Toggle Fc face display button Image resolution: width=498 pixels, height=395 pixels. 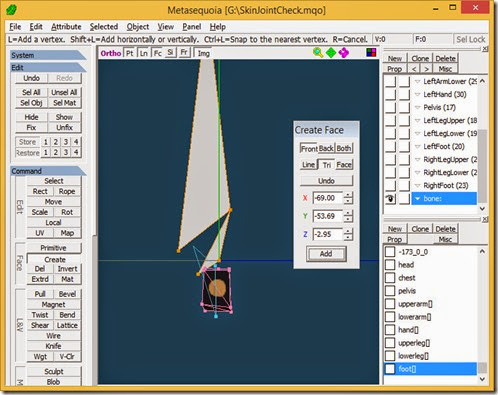click(157, 53)
